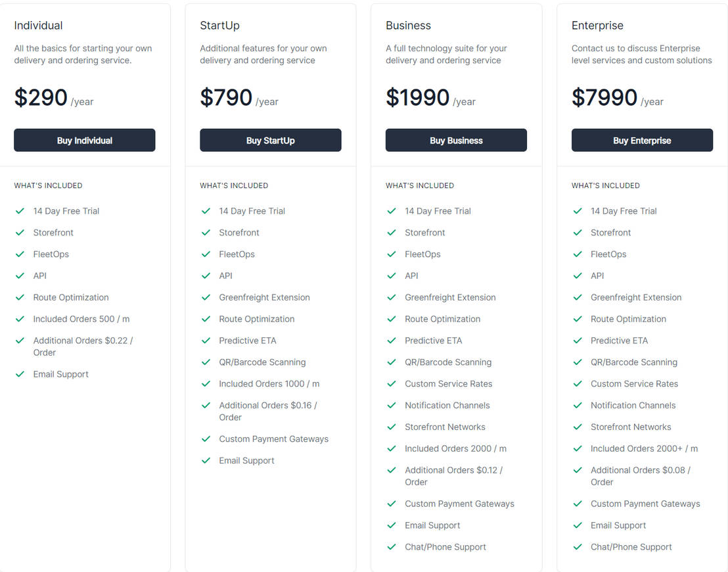
Task: Click the checkmark beside Route Optimization under Individual
Action: 20,297
